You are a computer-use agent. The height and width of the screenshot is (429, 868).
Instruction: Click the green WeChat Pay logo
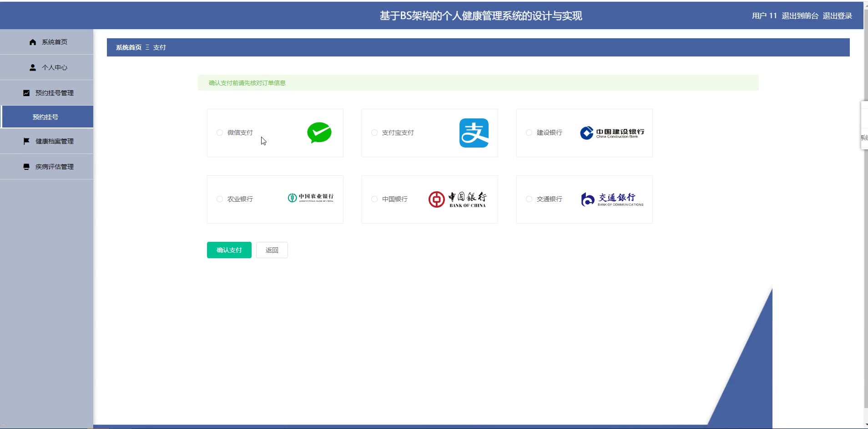click(x=319, y=133)
